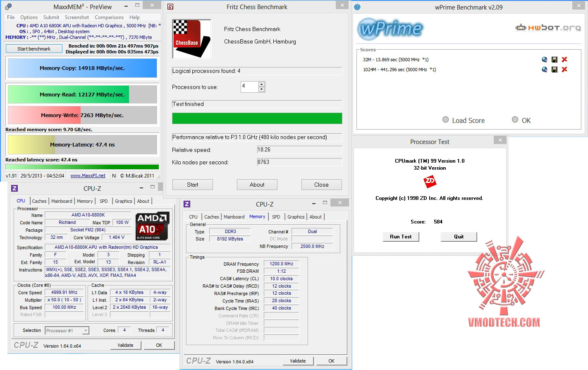Open Mainboard tab in CPU-Z processor window
This screenshot has height=370, width=588.
click(62, 201)
